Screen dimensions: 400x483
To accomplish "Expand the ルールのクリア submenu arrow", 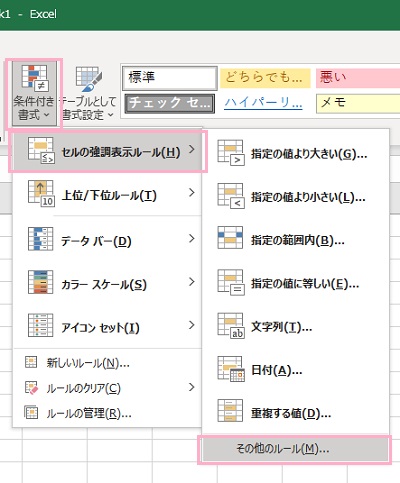I will (x=191, y=387).
